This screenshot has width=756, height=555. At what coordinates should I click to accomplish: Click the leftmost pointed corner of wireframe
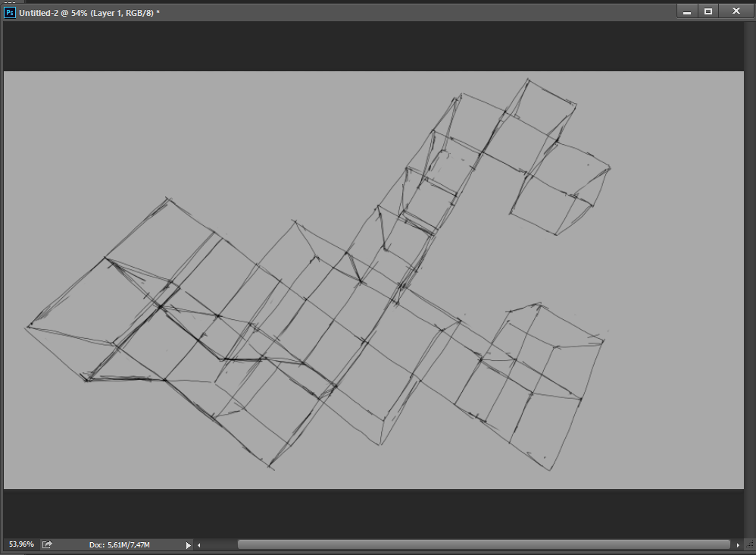point(28,327)
